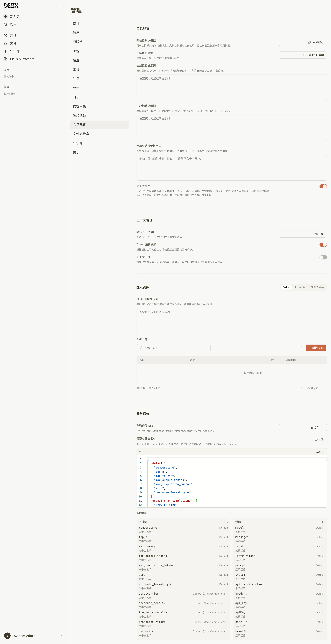Open the 教程 help icon
Screen dimensions: 331x644
(x=316, y=439)
